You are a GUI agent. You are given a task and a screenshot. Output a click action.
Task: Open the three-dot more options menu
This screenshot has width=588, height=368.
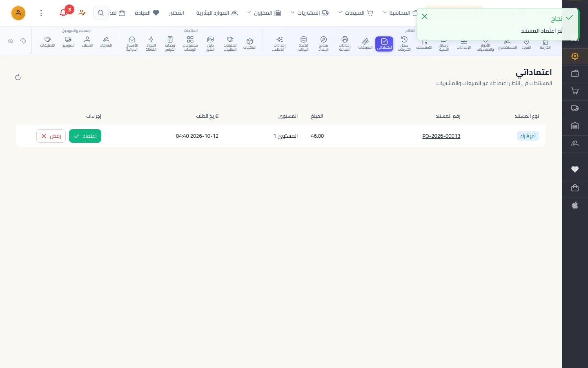point(41,13)
